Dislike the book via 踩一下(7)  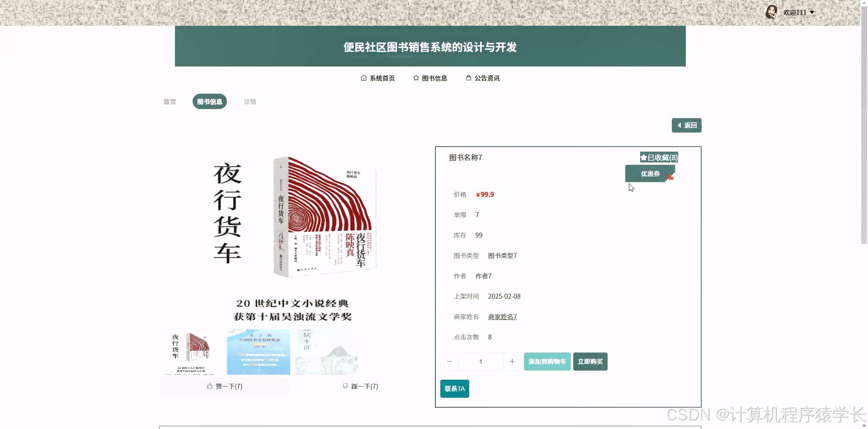360,386
